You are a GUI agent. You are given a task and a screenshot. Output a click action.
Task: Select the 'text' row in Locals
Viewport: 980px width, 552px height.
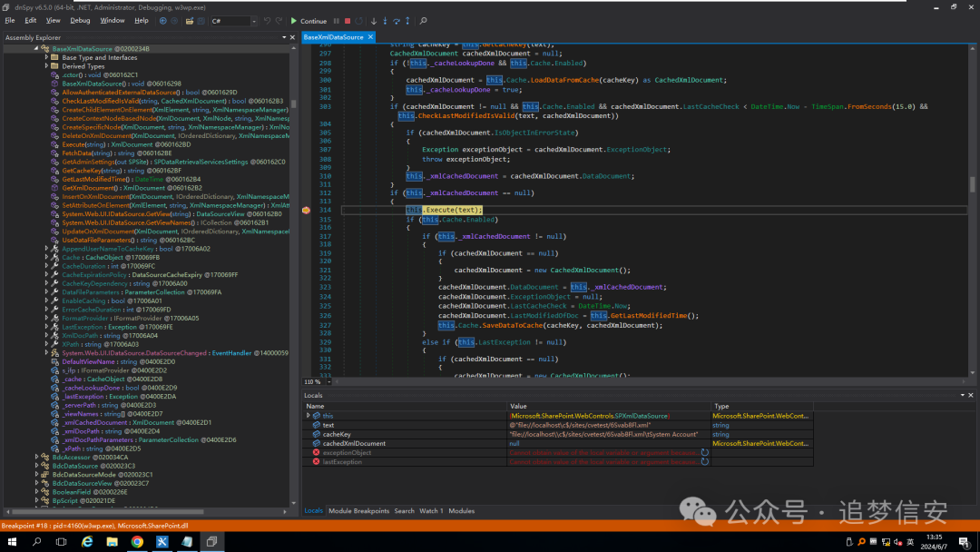557,425
